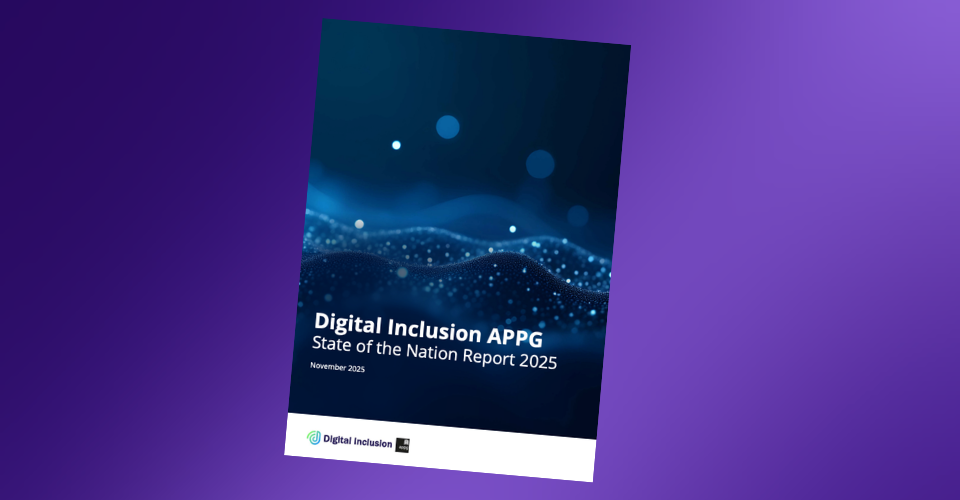This screenshot has width=960, height=500.
Task: Click the 'November 2025' date text
Action: 337,367
